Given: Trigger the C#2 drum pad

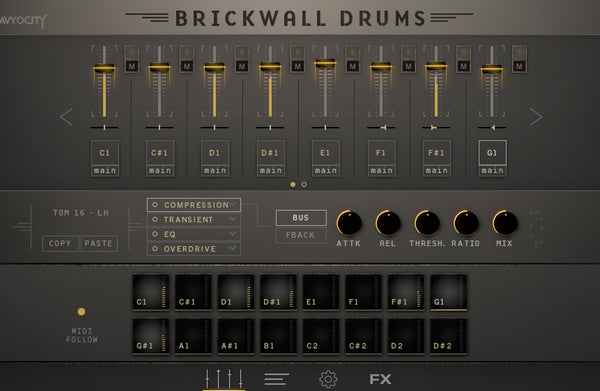Looking at the screenshot, I should [x=363, y=336].
